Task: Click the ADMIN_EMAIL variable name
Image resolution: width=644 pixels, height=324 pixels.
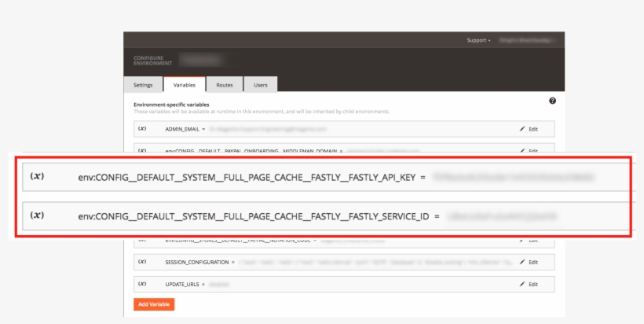Action: 182,129
